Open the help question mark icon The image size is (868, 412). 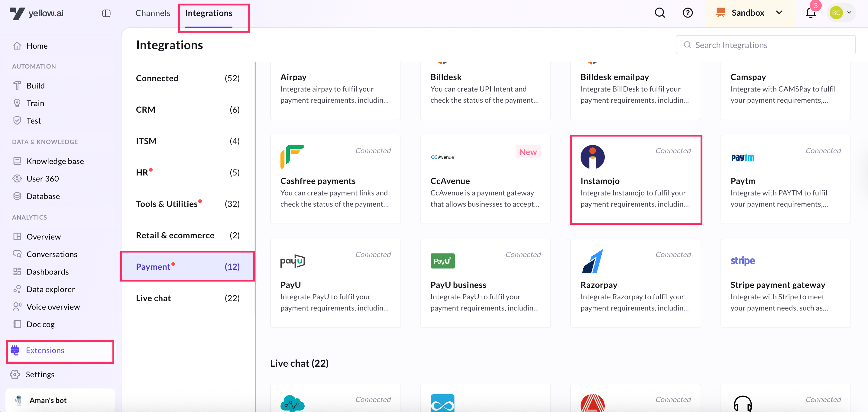687,13
